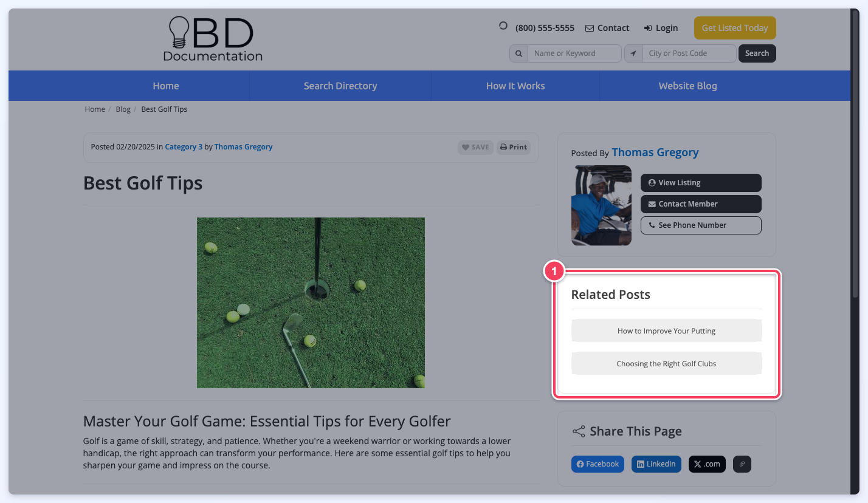Click the Related Posts heading

click(611, 295)
